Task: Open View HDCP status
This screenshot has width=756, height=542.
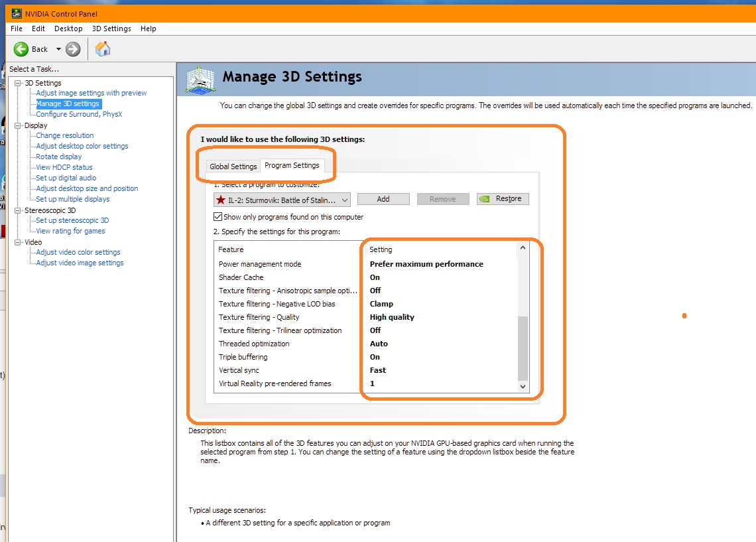Action: pyautogui.click(x=64, y=167)
